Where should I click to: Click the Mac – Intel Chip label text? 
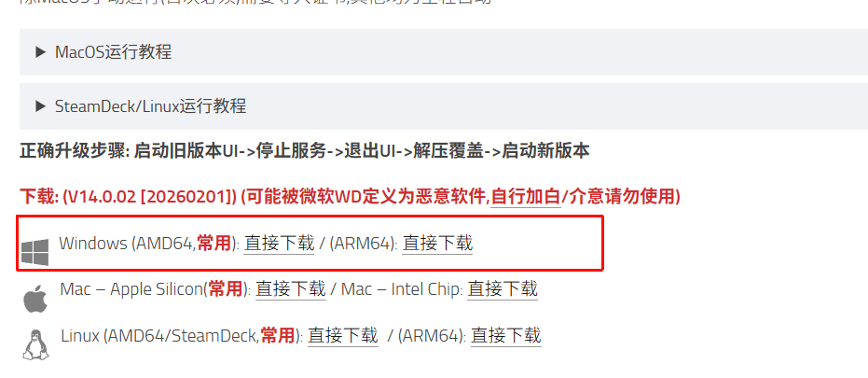point(402,289)
